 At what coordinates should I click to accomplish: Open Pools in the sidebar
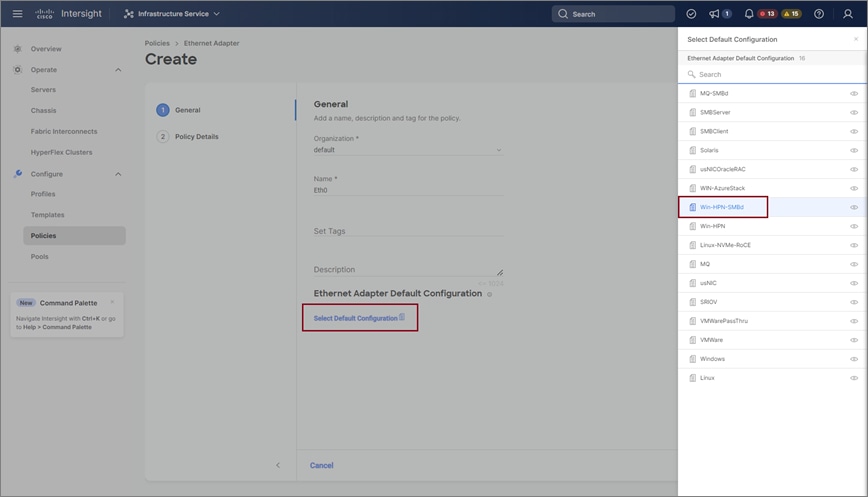pyautogui.click(x=39, y=256)
